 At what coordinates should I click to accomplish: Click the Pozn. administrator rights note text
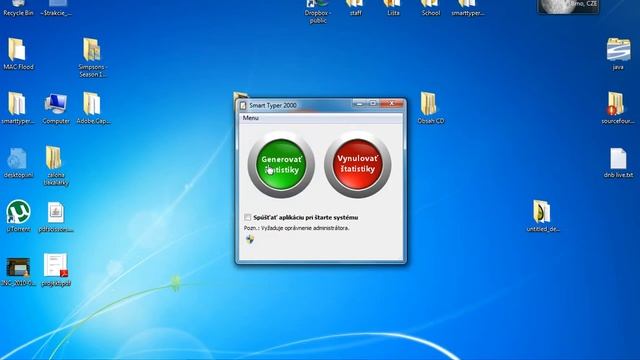pos(296,228)
